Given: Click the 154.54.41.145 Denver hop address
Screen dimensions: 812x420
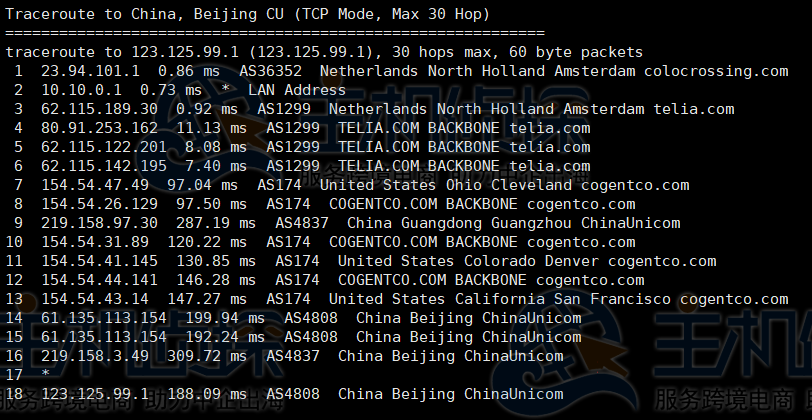Looking at the screenshot, I should 99,261.
